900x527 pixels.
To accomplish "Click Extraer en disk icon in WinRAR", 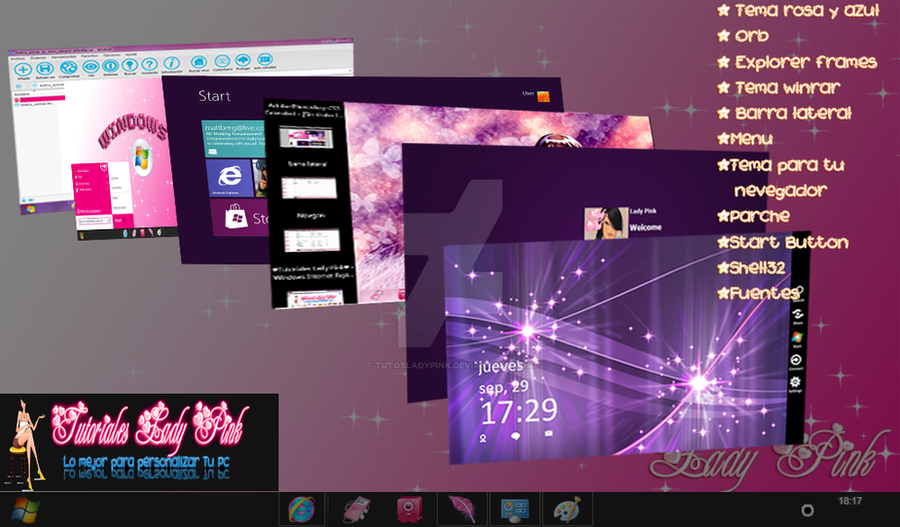I will point(45,69).
